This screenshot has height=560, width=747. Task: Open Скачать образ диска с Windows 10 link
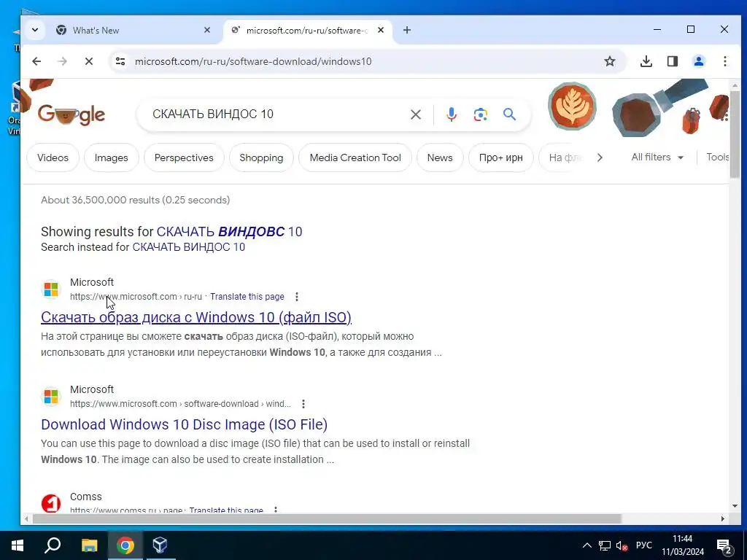196,317
